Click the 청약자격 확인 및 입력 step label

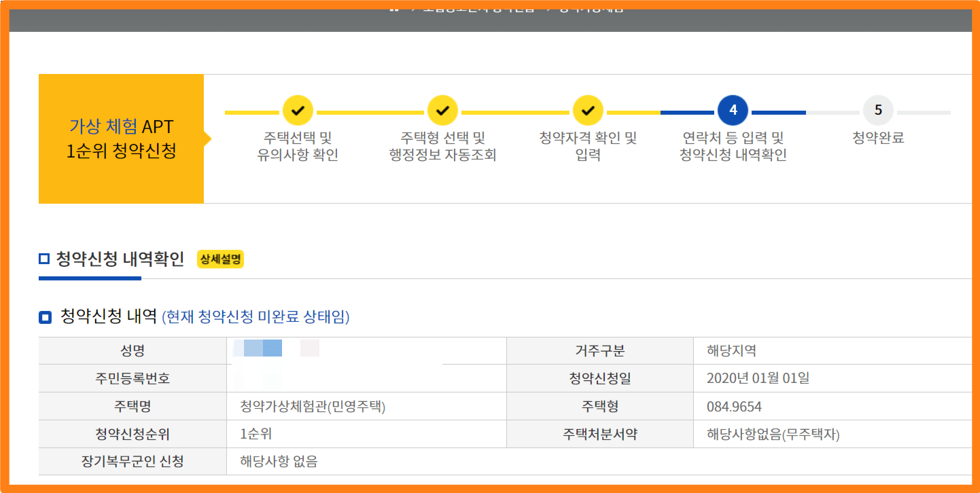pos(588,147)
